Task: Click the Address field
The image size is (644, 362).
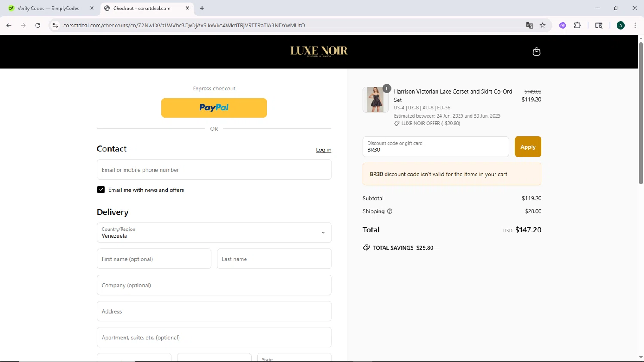Action: tap(214, 311)
